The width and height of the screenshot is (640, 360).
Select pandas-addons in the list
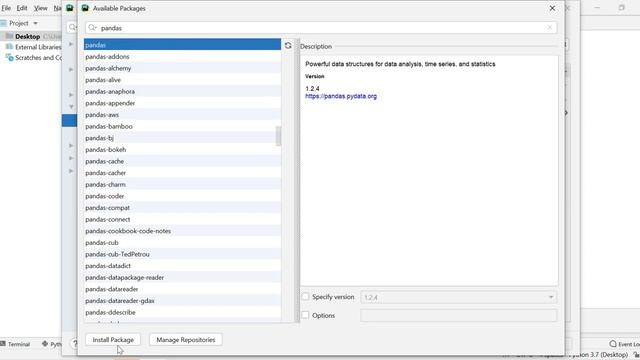182,56
